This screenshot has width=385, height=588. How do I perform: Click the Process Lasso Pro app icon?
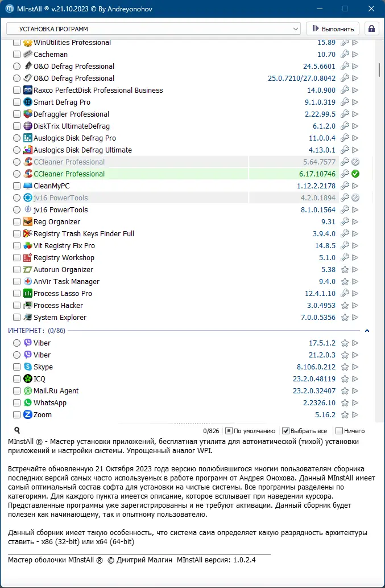coord(28,293)
